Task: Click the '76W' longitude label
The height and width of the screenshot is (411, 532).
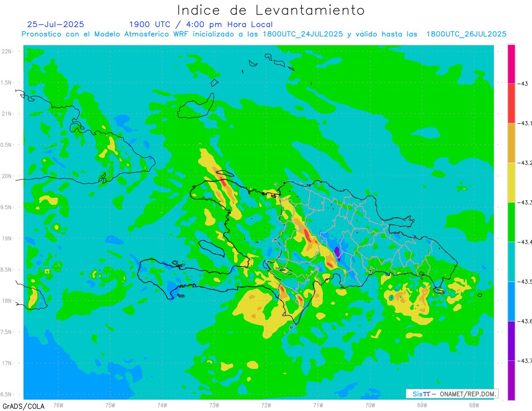Action: tap(58, 405)
